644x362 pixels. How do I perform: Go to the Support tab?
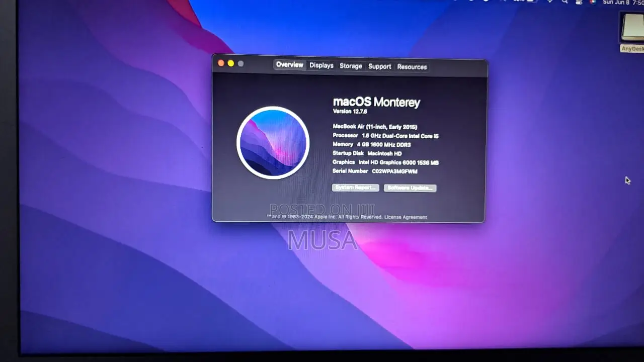pyautogui.click(x=379, y=66)
